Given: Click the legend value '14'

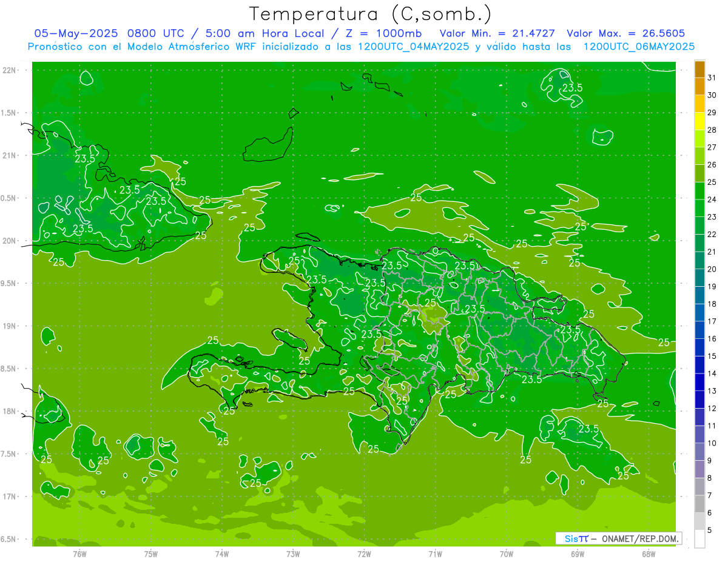Looking at the screenshot, I should [712, 373].
